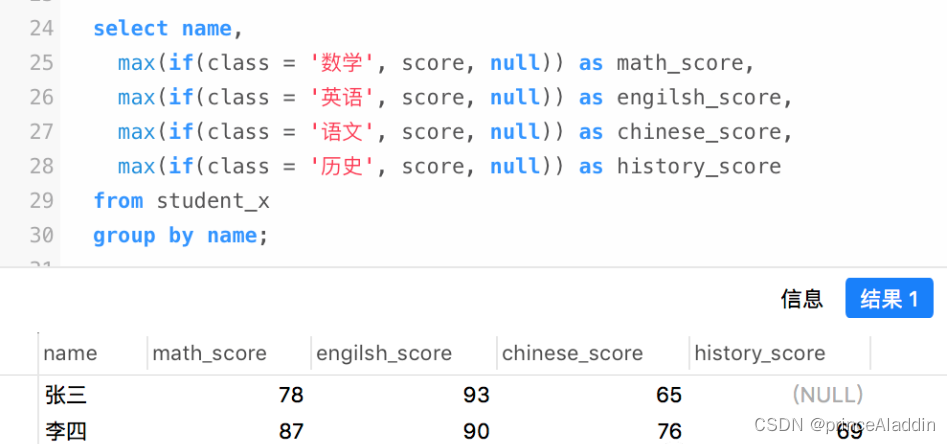Click the math_score alias in code
Image resolution: width=950 pixels, height=444 pixels.
pos(680,64)
